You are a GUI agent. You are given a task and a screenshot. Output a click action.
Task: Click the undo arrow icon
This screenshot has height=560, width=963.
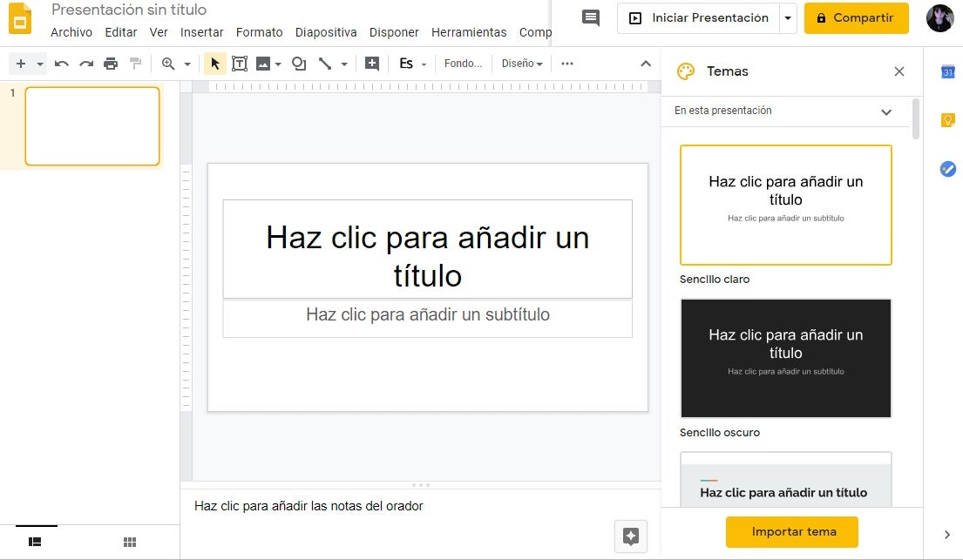click(x=61, y=64)
